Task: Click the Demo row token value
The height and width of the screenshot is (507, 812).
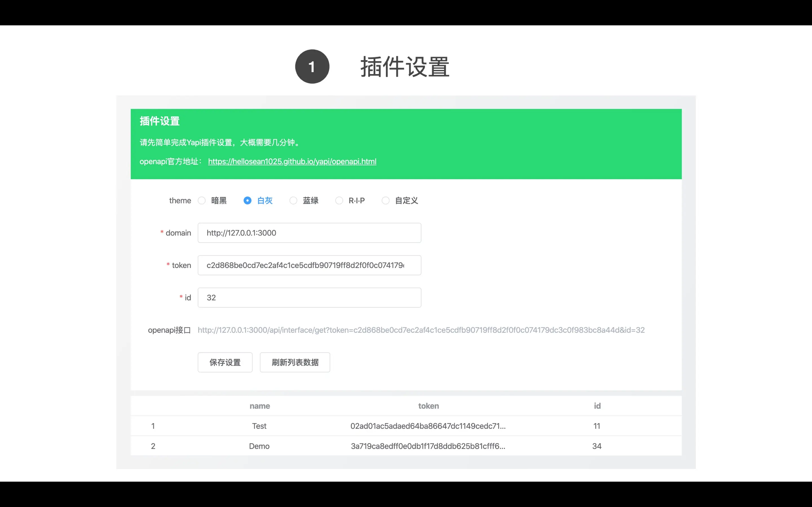Action: pos(428,446)
